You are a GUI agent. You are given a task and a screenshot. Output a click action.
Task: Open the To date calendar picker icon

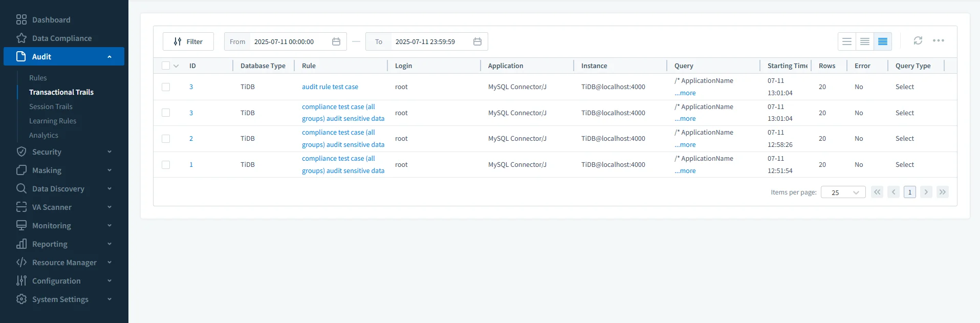click(x=477, y=41)
